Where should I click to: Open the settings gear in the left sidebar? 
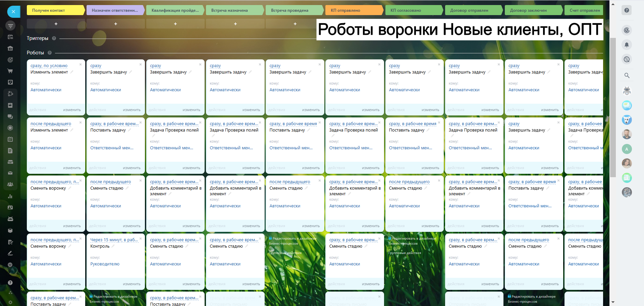pyautogui.click(x=10, y=302)
